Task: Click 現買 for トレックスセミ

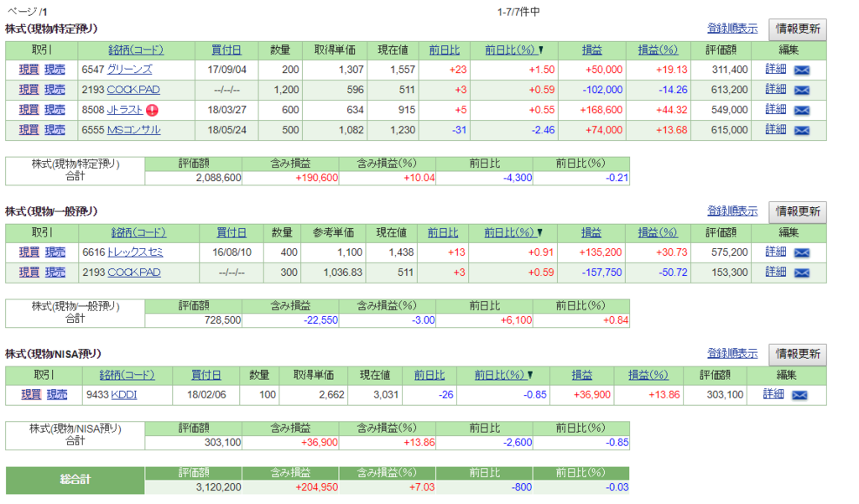Action: [29, 252]
